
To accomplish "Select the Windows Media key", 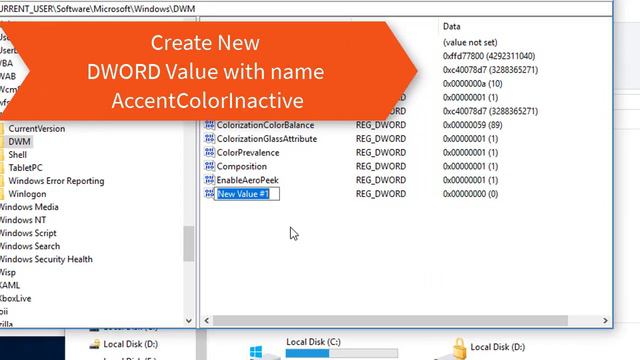I will click(29, 207).
